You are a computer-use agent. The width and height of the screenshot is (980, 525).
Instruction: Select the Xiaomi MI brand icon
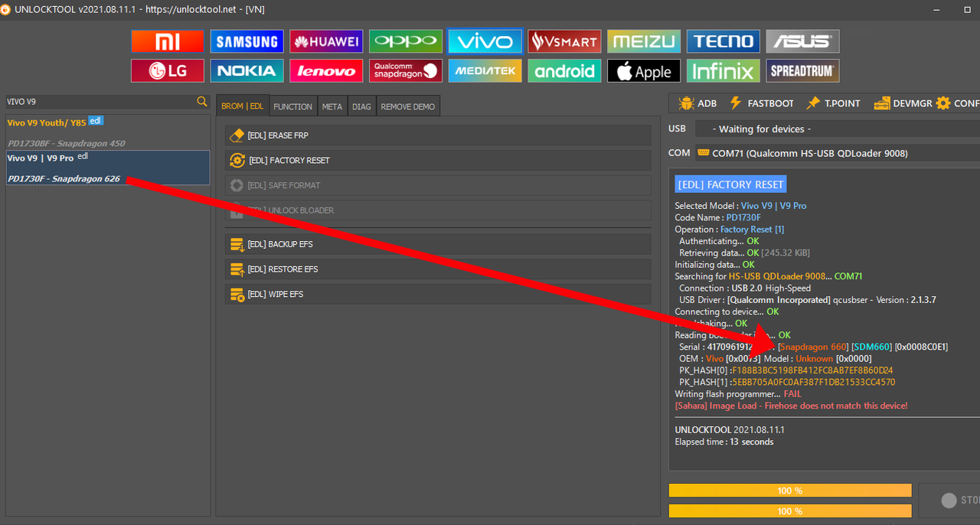pyautogui.click(x=168, y=41)
